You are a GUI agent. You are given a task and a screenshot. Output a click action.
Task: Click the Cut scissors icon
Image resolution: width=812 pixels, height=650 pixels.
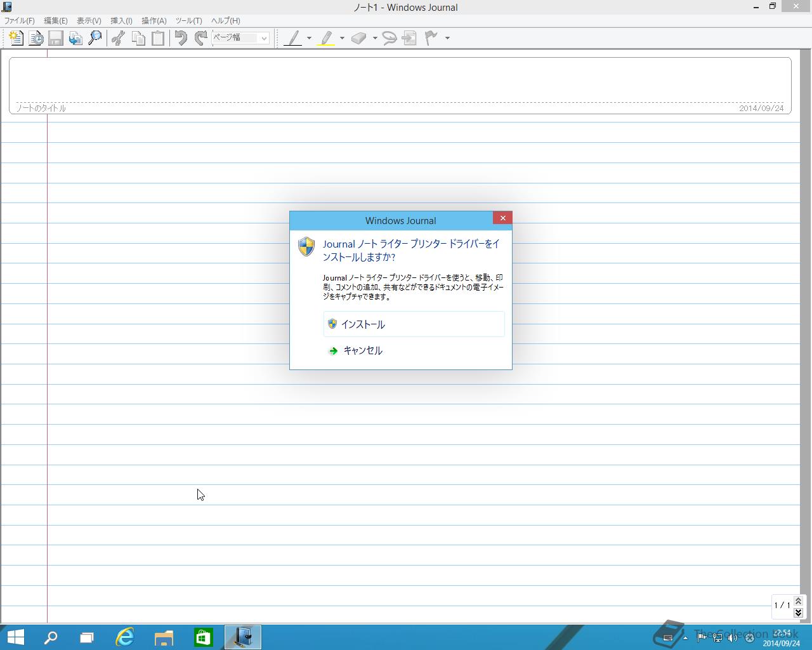(x=118, y=38)
